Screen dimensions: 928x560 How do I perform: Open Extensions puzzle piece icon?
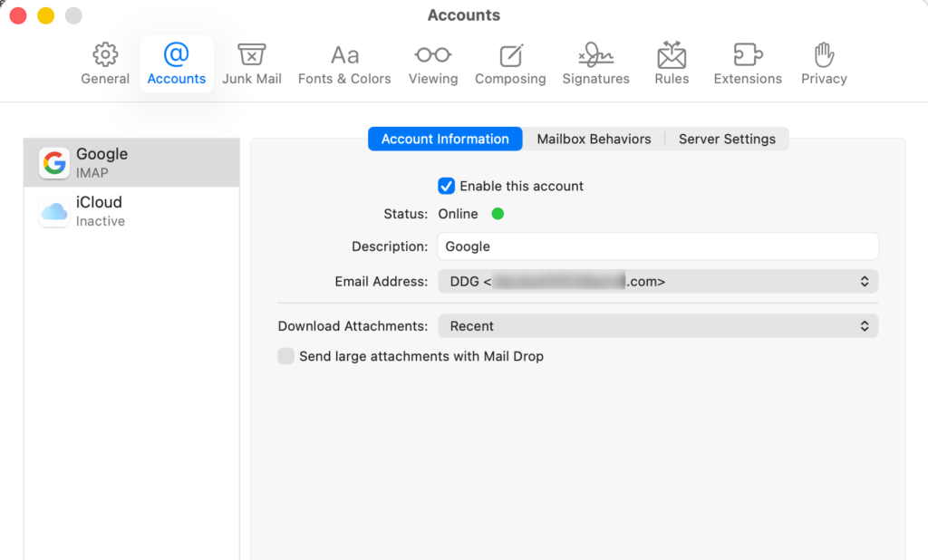pyautogui.click(x=748, y=55)
